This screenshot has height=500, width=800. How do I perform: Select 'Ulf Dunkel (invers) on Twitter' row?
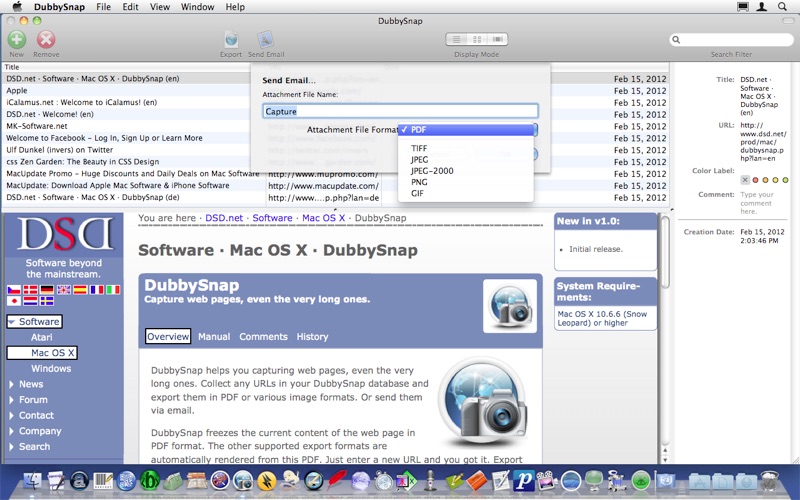pyautogui.click(x=336, y=150)
